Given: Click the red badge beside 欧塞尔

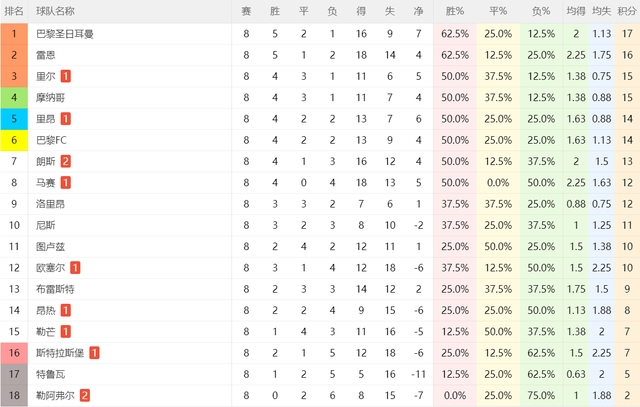Looking at the screenshot, I should [75, 268].
